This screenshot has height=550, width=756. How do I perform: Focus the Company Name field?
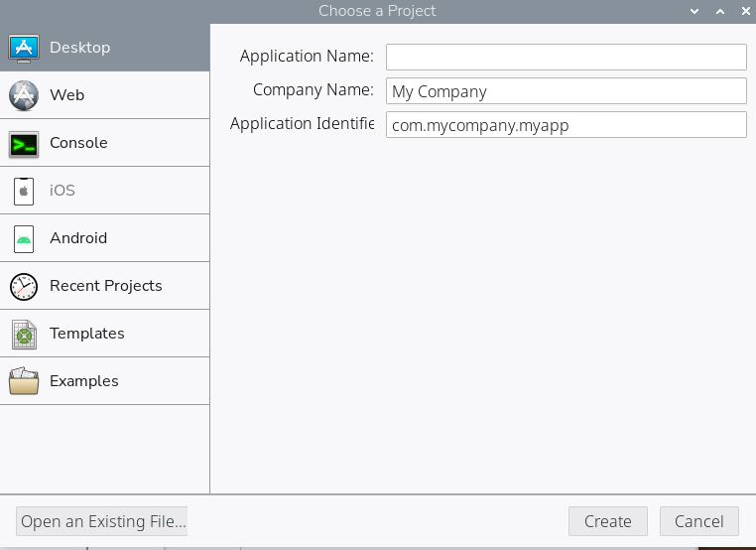click(x=566, y=91)
